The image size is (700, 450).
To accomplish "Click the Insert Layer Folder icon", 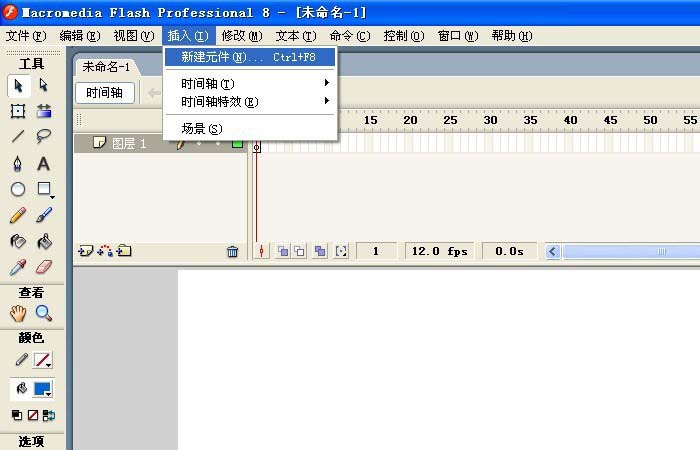I will pos(124,251).
